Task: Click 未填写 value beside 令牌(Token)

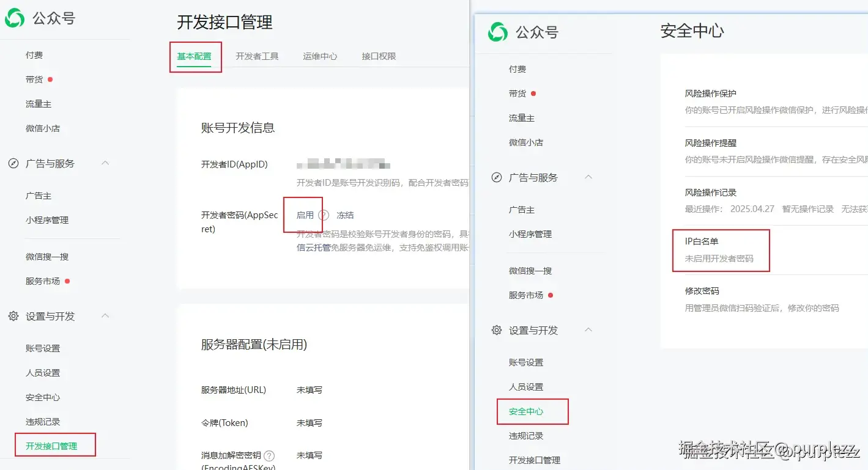Action: click(310, 423)
